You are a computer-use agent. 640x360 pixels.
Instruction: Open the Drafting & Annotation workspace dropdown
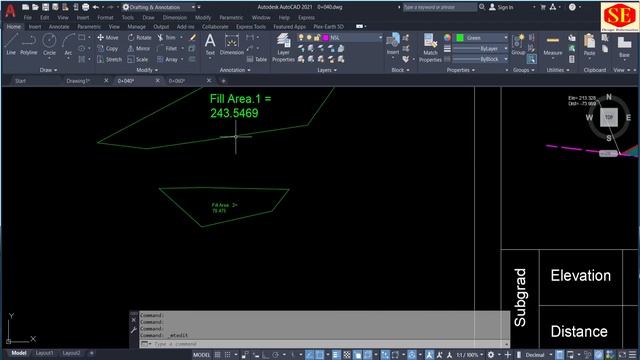159,7
